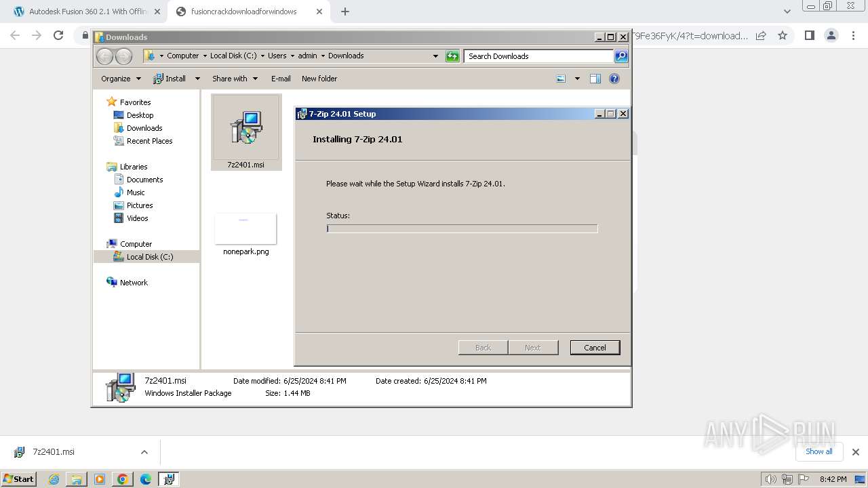
Task: Expand the 7z2401.msi download options chevron
Action: [144, 452]
